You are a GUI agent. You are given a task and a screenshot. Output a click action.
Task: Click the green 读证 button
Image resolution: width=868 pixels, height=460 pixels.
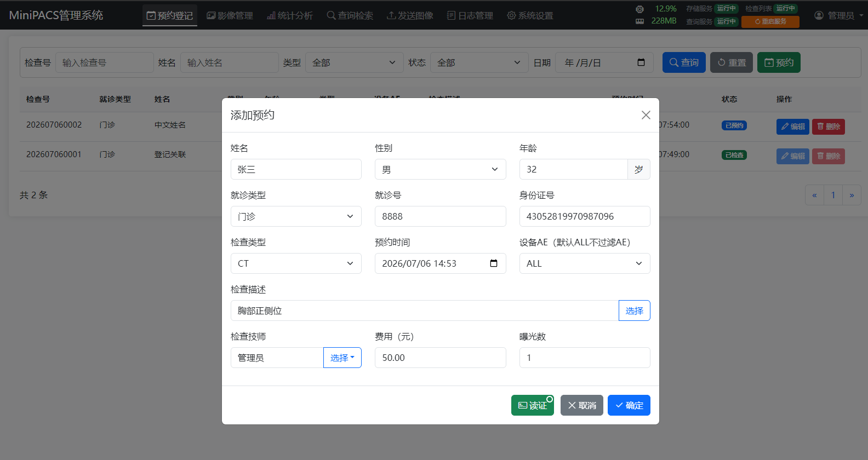[533, 405]
